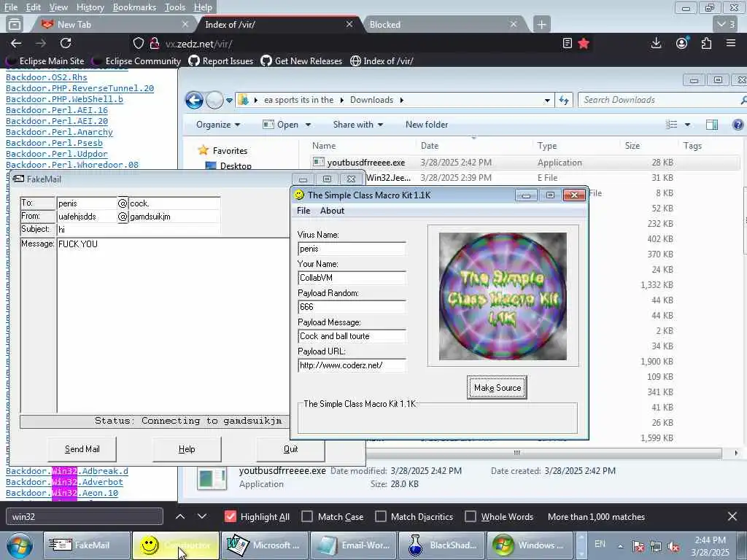This screenshot has width=747, height=560.
Task: Close the Blocked tab
Action: click(x=514, y=24)
